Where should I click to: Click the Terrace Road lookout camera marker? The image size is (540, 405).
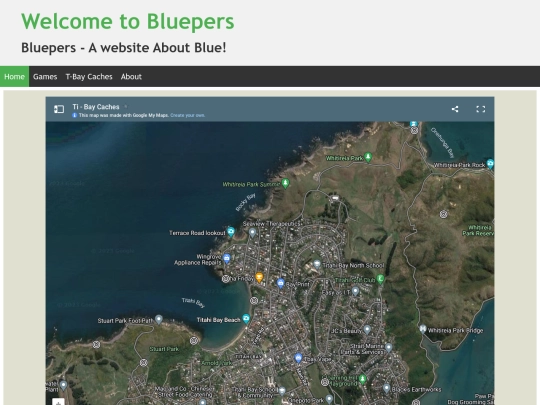pos(231,231)
